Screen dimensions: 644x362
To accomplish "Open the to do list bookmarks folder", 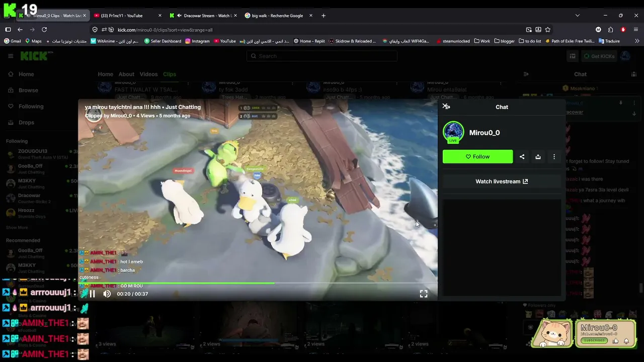I will (530, 41).
